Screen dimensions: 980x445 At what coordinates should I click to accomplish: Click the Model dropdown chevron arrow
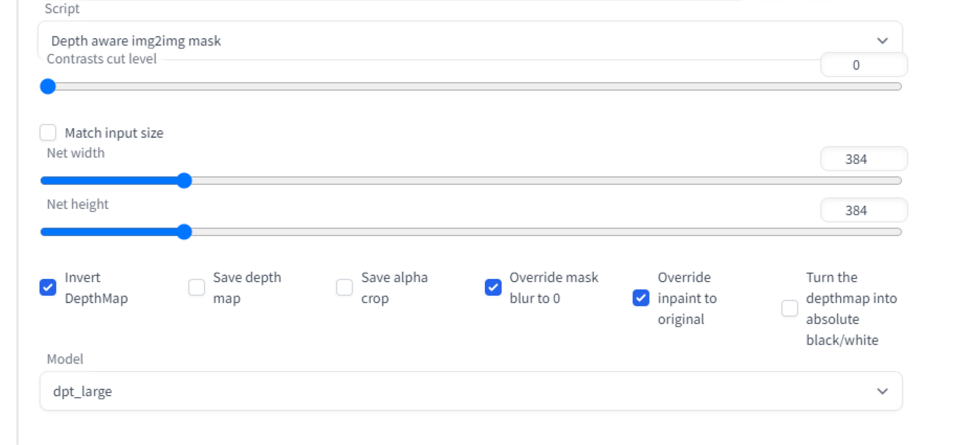(882, 391)
